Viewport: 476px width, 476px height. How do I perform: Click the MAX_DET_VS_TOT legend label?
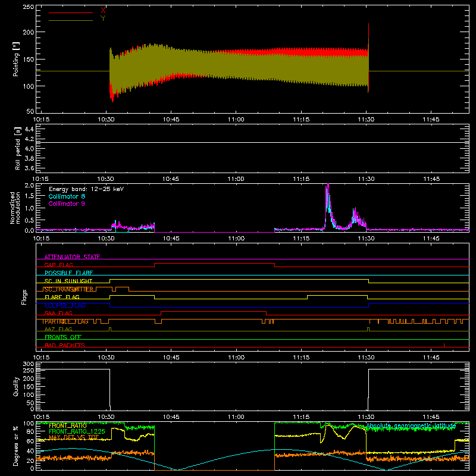click(x=74, y=437)
